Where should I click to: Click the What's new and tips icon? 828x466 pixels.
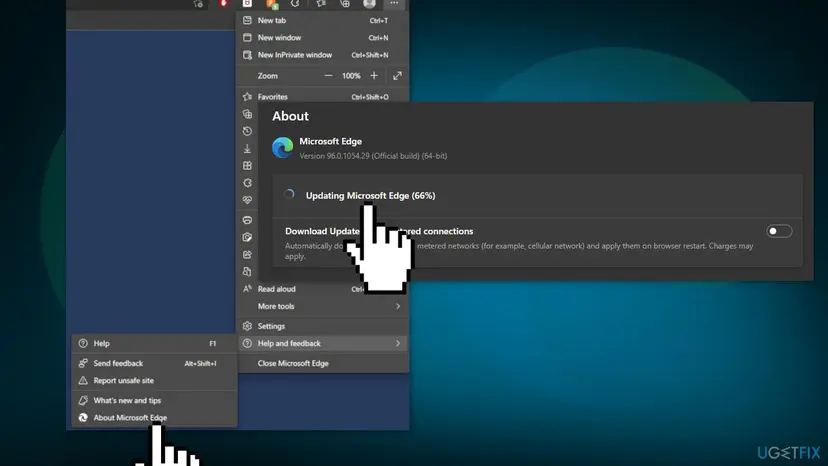(x=83, y=400)
